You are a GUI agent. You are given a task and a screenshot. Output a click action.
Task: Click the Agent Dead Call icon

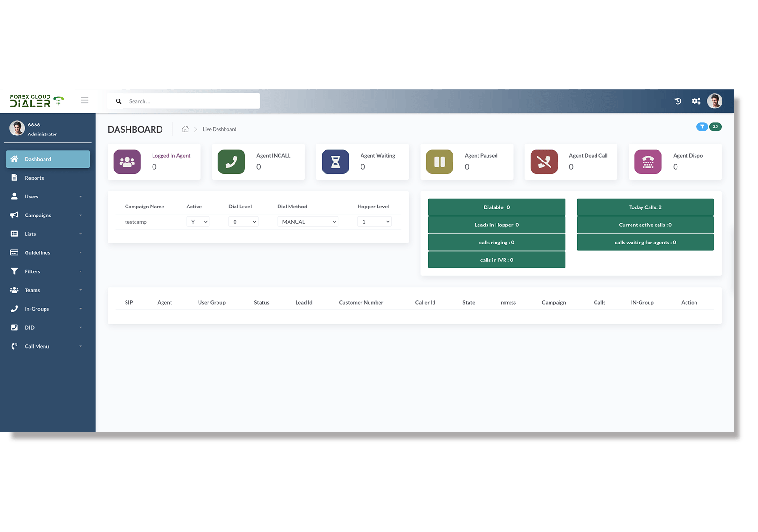point(543,162)
